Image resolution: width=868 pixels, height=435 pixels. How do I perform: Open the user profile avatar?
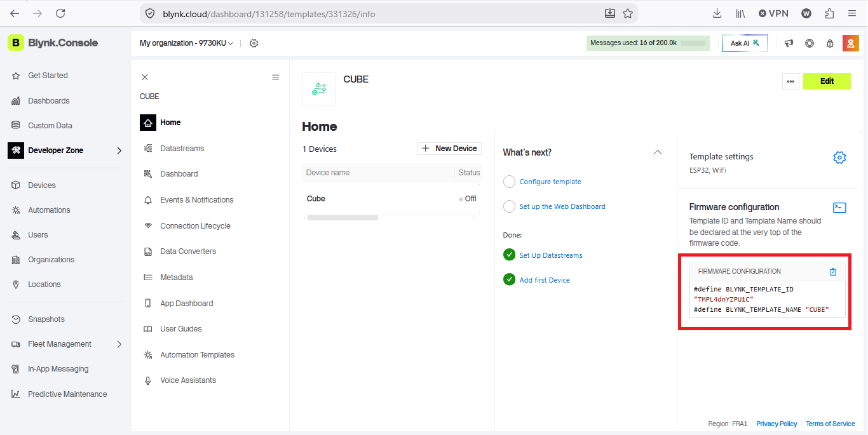pos(850,43)
